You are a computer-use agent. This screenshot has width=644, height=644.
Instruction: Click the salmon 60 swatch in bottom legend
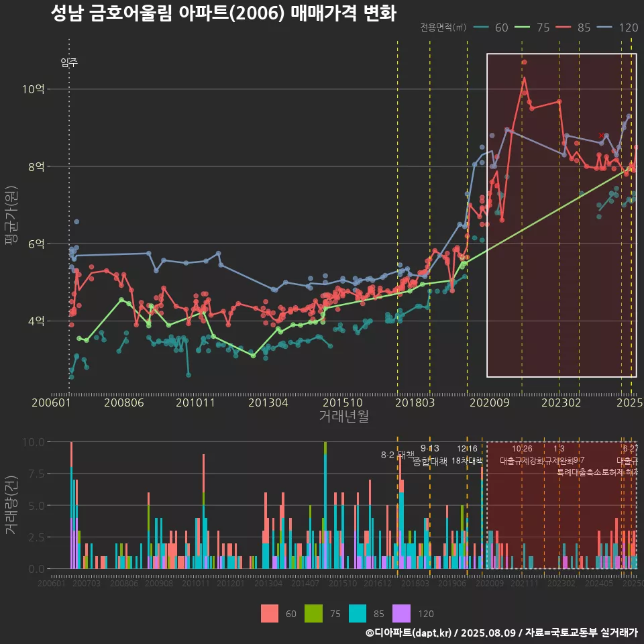click(270, 614)
